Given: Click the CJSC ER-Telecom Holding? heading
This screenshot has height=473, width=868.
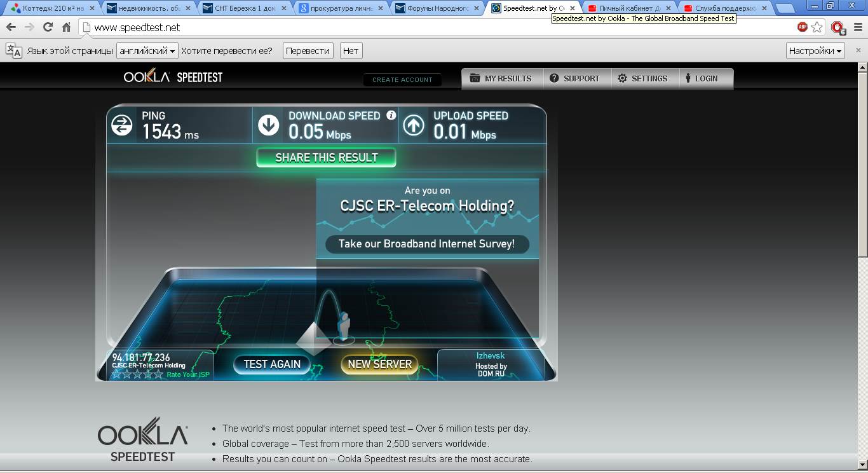Looking at the screenshot, I should point(427,206).
